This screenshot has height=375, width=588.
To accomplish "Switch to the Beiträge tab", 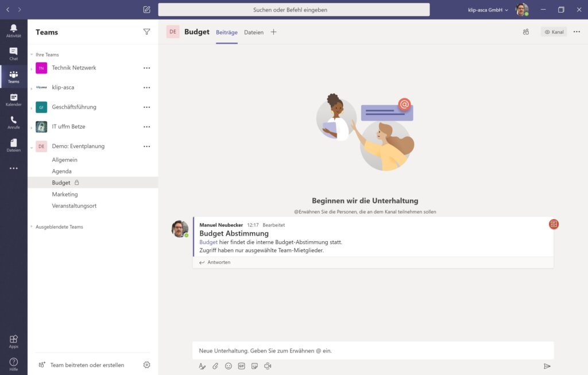I will pos(226,32).
